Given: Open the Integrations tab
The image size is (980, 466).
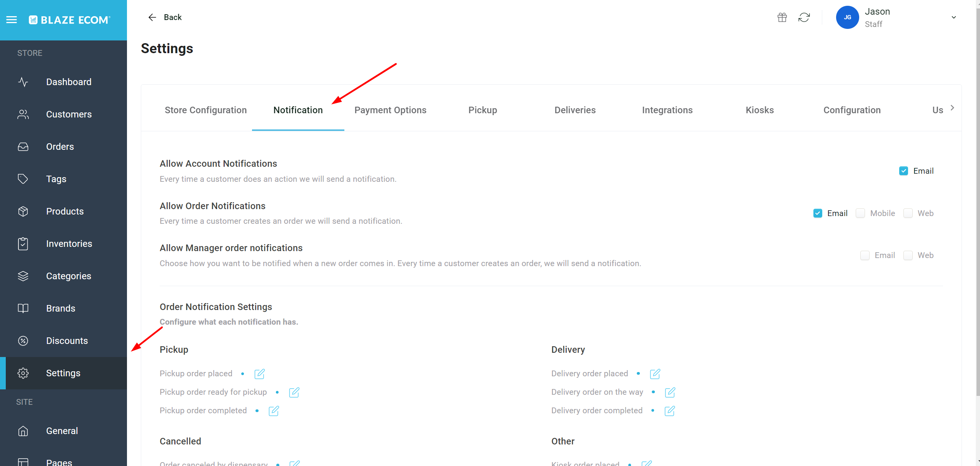Looking at the screenshot, I should [x=667, y=110].
